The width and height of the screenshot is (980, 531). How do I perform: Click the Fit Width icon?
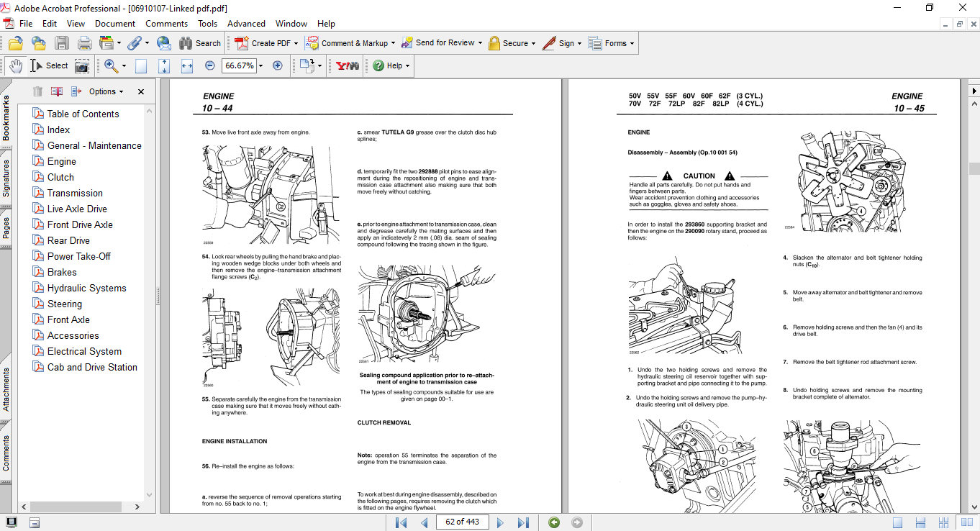[x=187, y=65]
